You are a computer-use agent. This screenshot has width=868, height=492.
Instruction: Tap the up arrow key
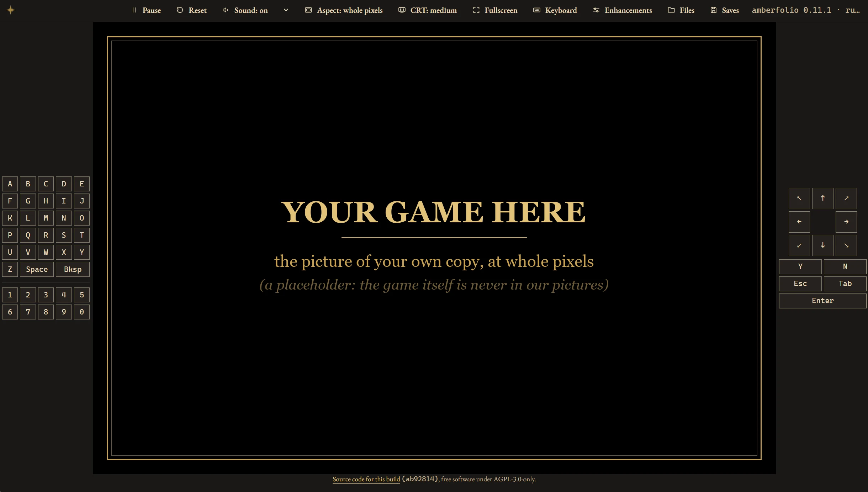click(x=822, y=198)
